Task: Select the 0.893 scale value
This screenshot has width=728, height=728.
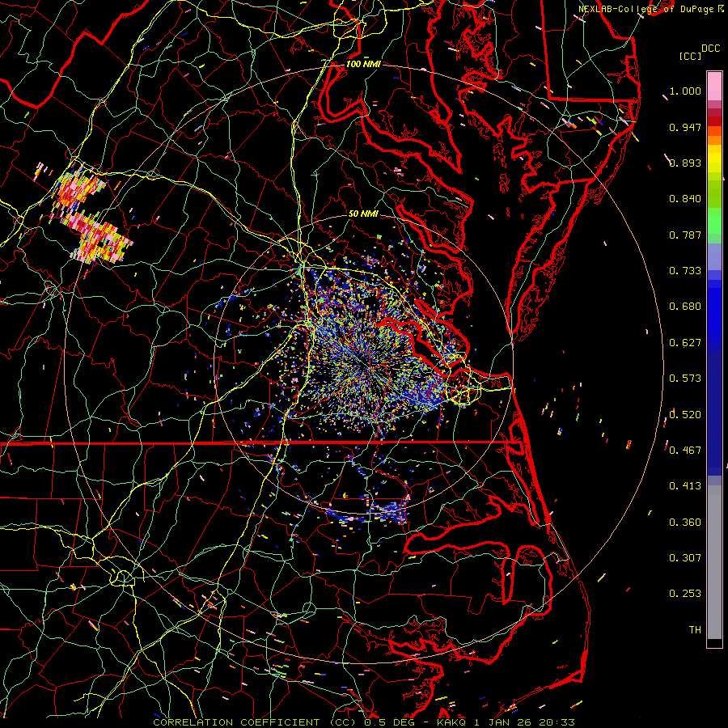Action: point(685,163)
